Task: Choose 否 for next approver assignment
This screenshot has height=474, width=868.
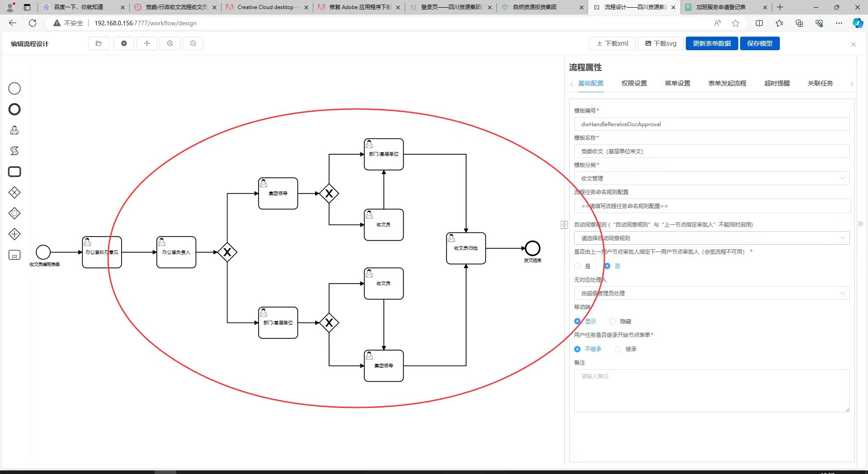Action: point(607,266)
